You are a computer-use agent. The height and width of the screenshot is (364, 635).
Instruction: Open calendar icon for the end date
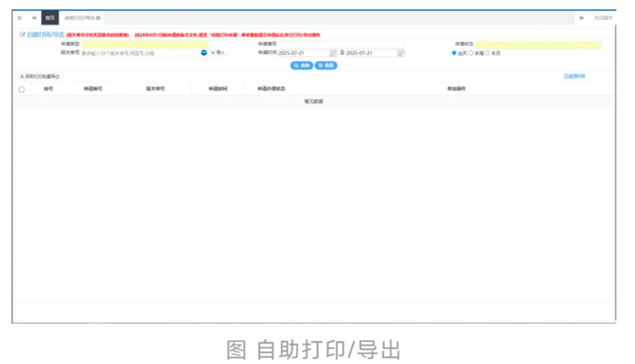click(401, 53)
